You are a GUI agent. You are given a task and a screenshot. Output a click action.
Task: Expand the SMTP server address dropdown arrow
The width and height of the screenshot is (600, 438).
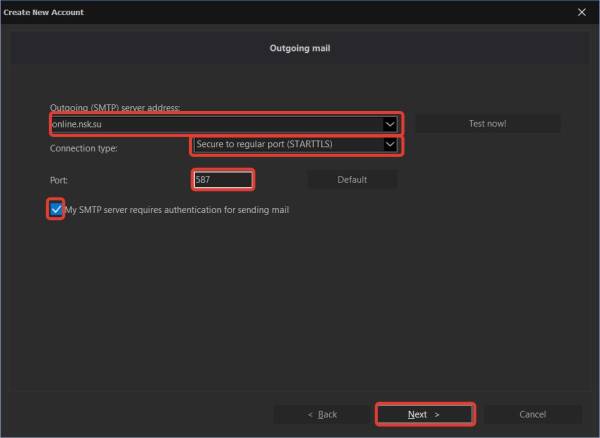(x=389, y=124)
